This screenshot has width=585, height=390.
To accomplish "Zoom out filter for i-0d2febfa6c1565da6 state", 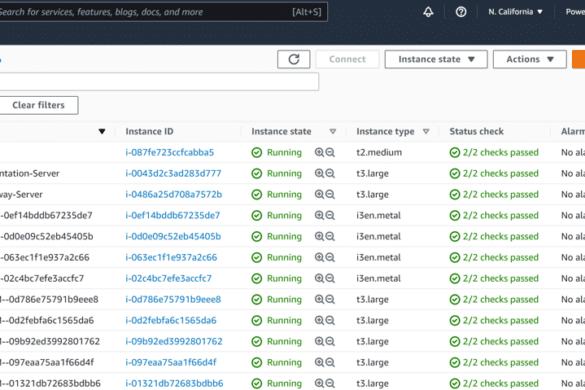I will click(330, 320).
